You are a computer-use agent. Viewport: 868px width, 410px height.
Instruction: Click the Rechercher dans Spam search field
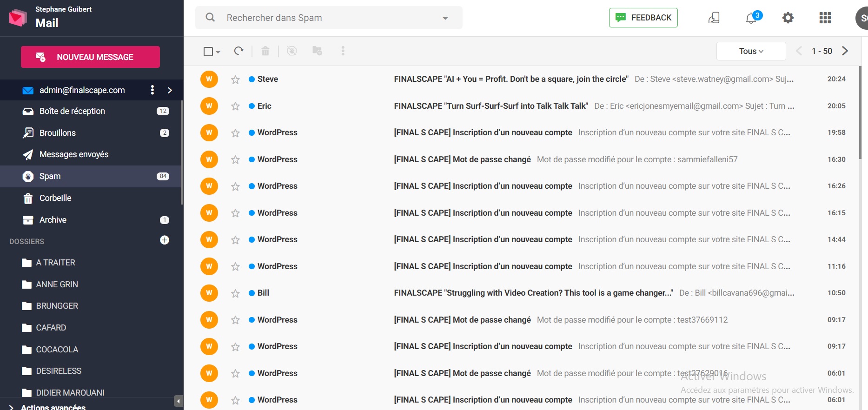pos(329,18)
